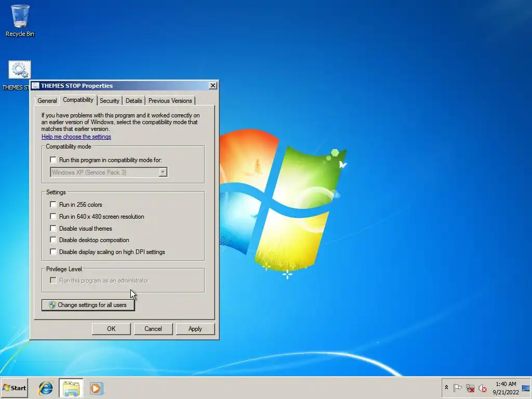The height and width of the screenshot is (399, 532).
Task: Launch Windows Media Player from the taskbar
Action: coord(96,388)
